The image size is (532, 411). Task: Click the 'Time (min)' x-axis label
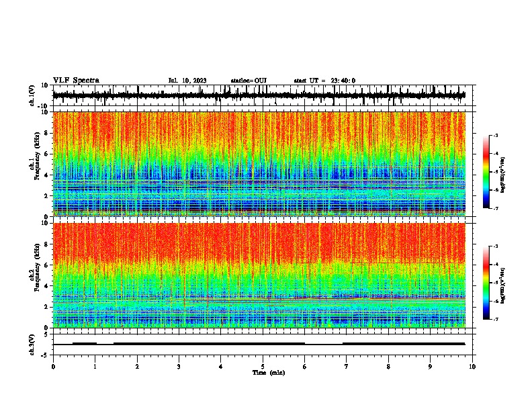(269, 373)
